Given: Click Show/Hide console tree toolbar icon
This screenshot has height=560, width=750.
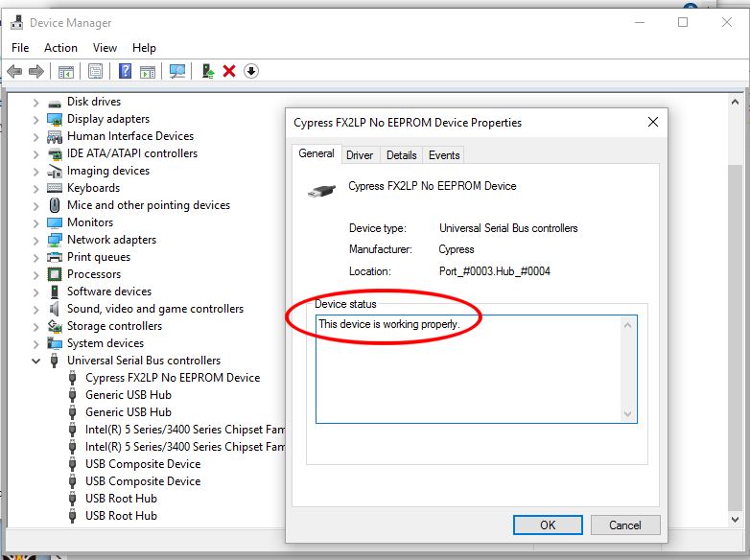Looking at the screenshot, I should (65, 71).
